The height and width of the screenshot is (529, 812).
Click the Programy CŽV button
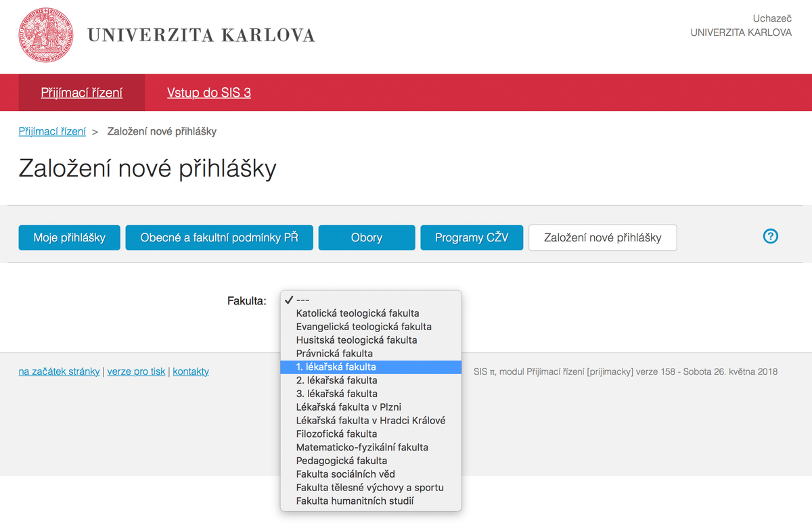tap(472, 237)
